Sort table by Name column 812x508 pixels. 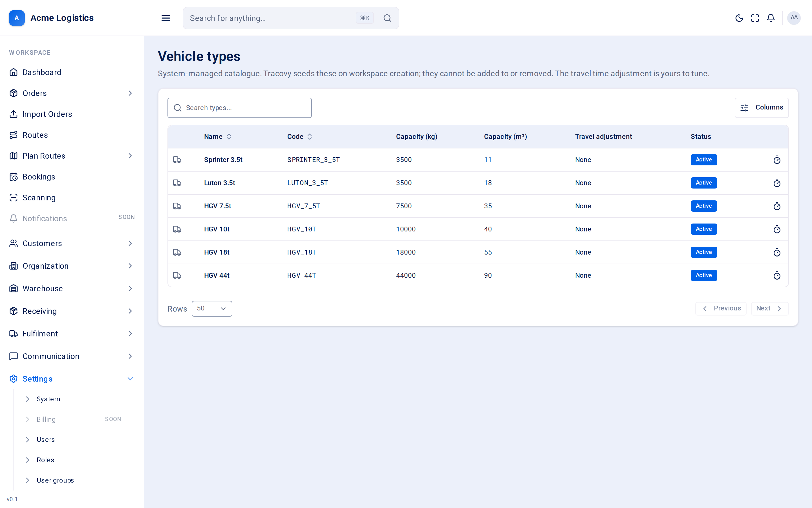[x=218, y=137]
